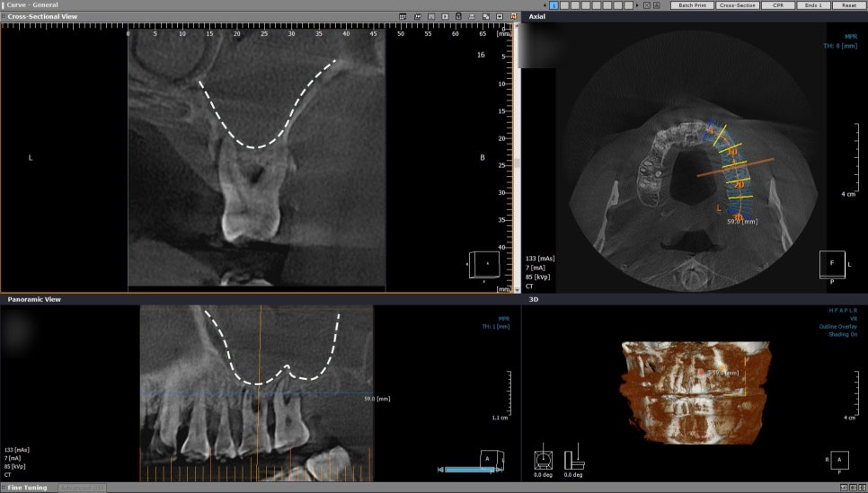
Task: Click the chair side-view tilt icon in 3D
Action: (x=574, y=457)
